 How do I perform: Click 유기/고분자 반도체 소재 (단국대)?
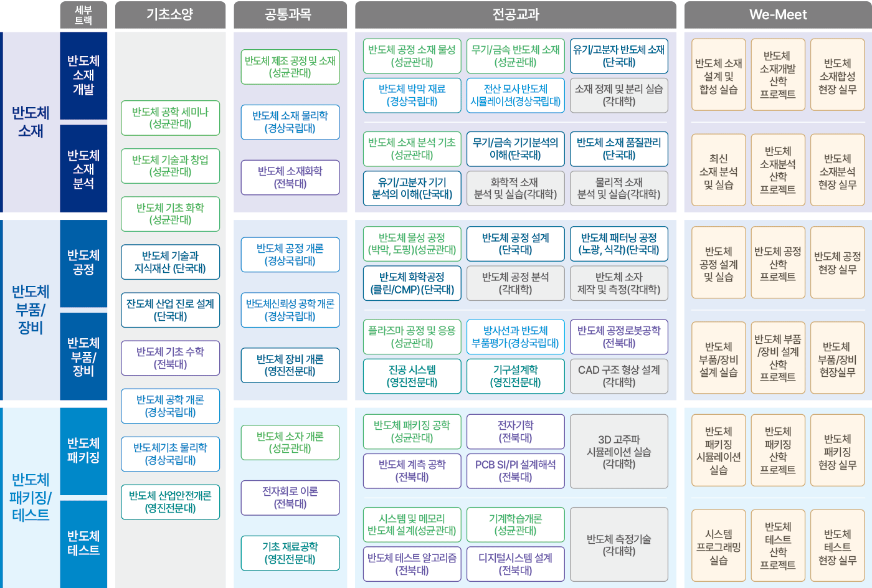coord(619,56)
